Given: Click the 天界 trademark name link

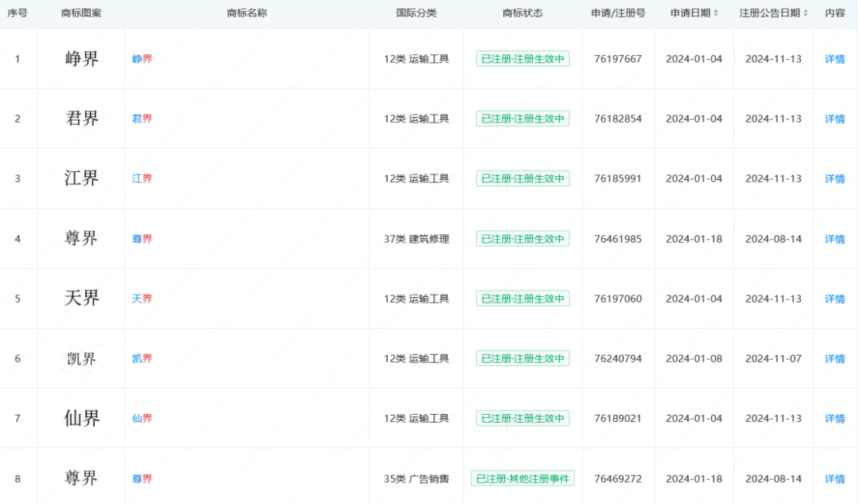Looking at the screenshot, I should point(142,299).
